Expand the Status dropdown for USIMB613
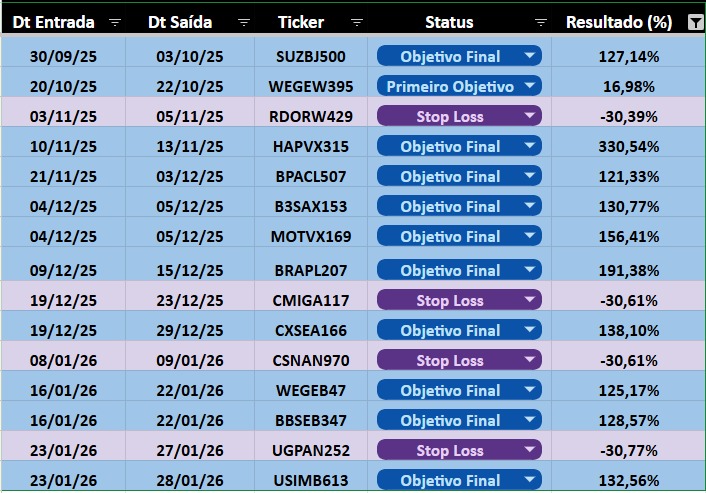706x493 pixels. tap(529, 480)
